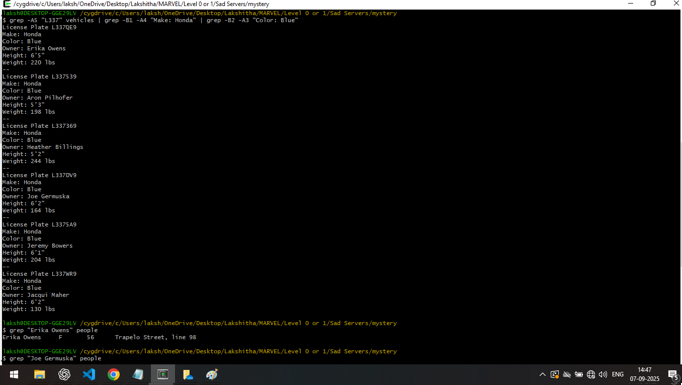Open the network globe tray icon
Image resolution: width=682 pixels, height=385 pixels.
pyautogui.click(x=591, y=375)
